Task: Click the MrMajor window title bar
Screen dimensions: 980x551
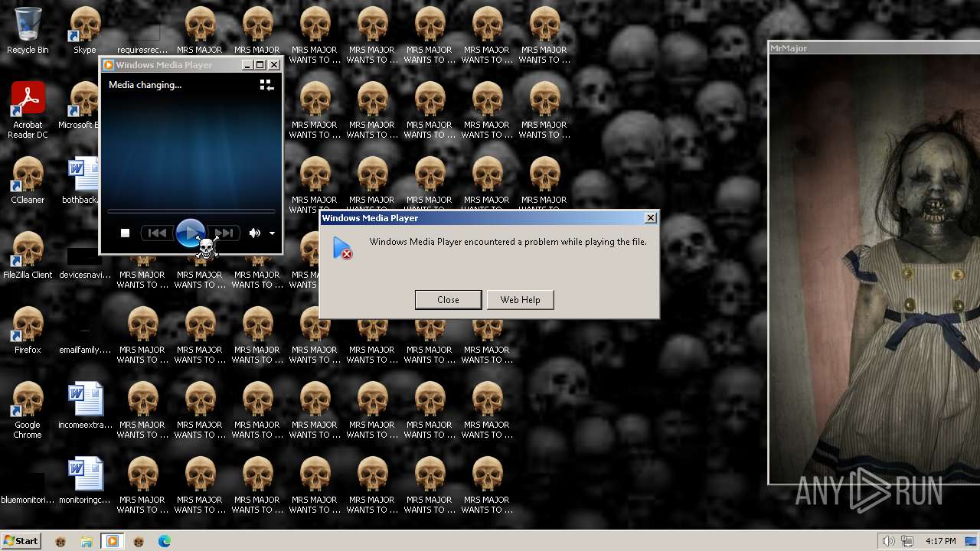Action: [874, 48]
